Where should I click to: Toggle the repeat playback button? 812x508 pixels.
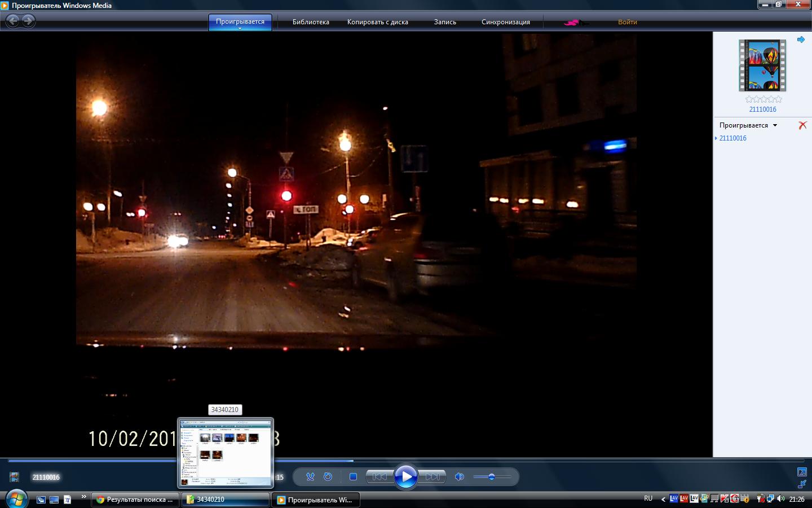[328, 477]
